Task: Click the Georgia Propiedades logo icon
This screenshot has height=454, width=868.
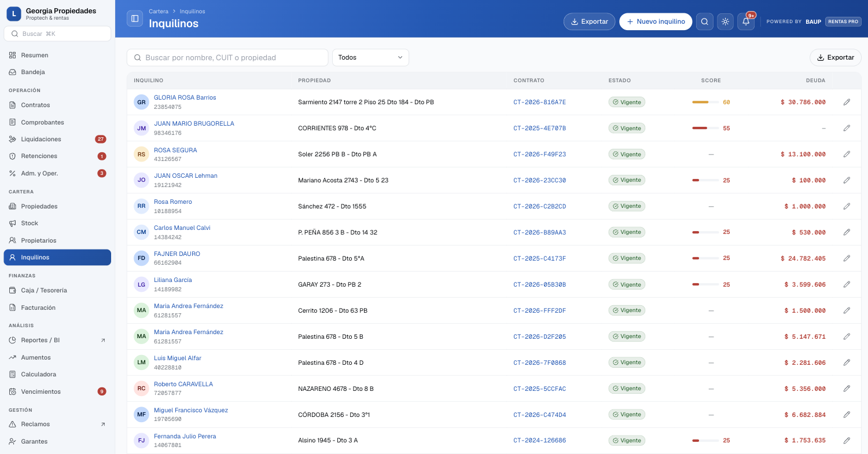Action: (x=14, y=14)
